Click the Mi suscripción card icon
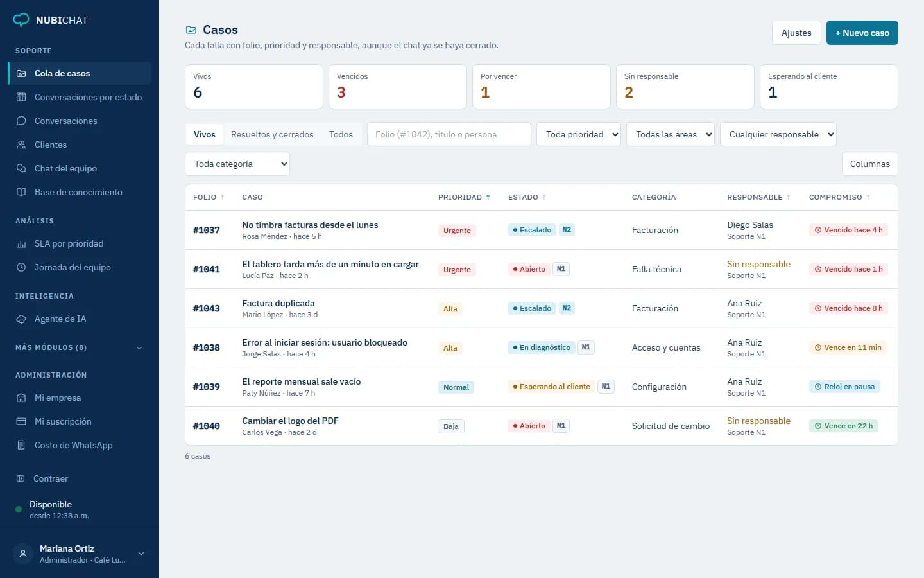This screenshot has height=578, width=924. [21, 421]
